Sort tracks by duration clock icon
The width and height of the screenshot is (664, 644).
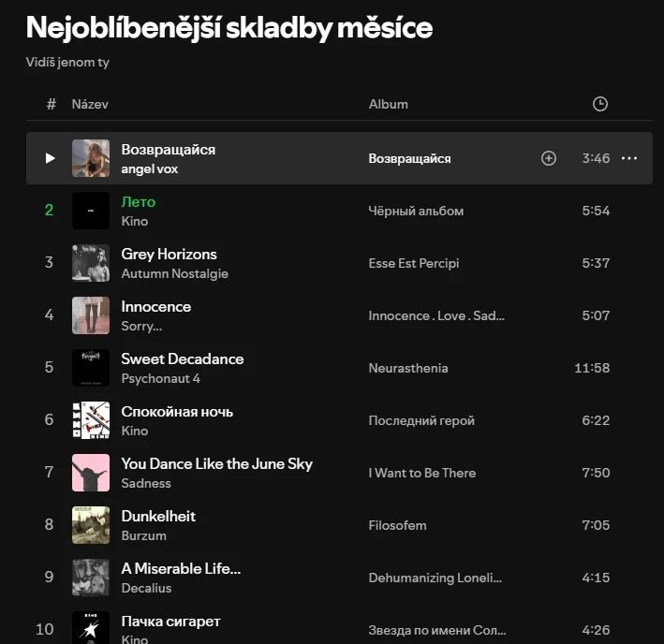[x=600, y=104]
